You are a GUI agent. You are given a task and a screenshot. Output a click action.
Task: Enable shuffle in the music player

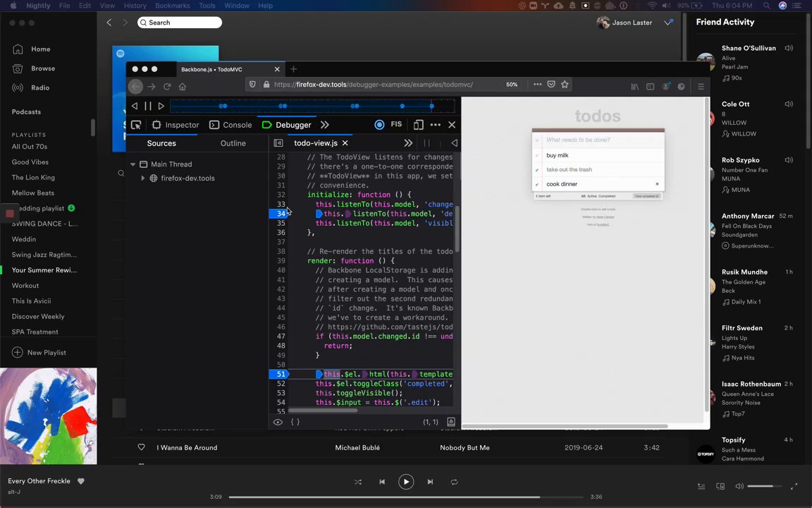click(x=358, y=482)
